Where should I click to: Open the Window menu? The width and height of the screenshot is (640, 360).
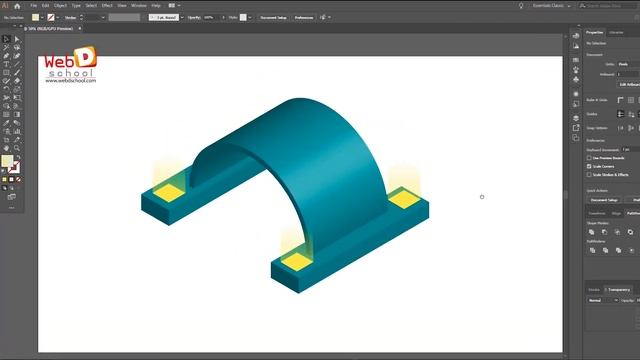click(139, 6)
